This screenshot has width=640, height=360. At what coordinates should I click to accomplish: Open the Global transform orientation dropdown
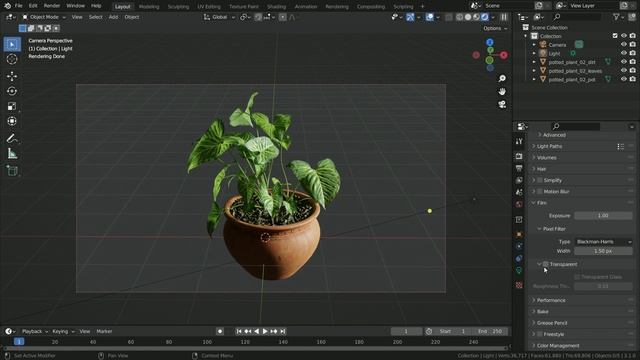point(219,17)
